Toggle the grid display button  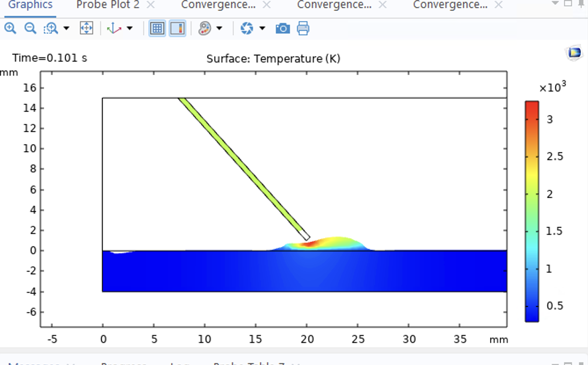click(x=157, y=29)
